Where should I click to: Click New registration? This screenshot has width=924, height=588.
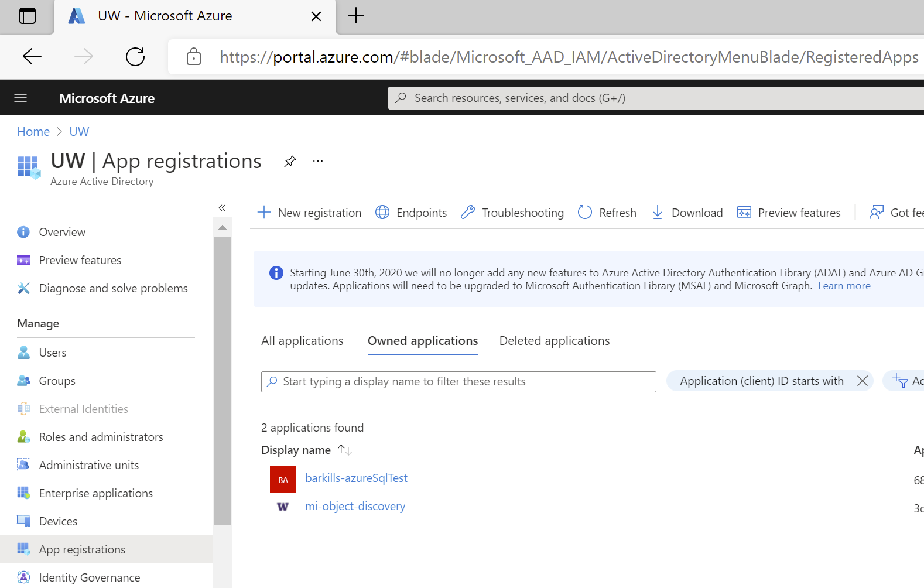click(x=309, y=213)
